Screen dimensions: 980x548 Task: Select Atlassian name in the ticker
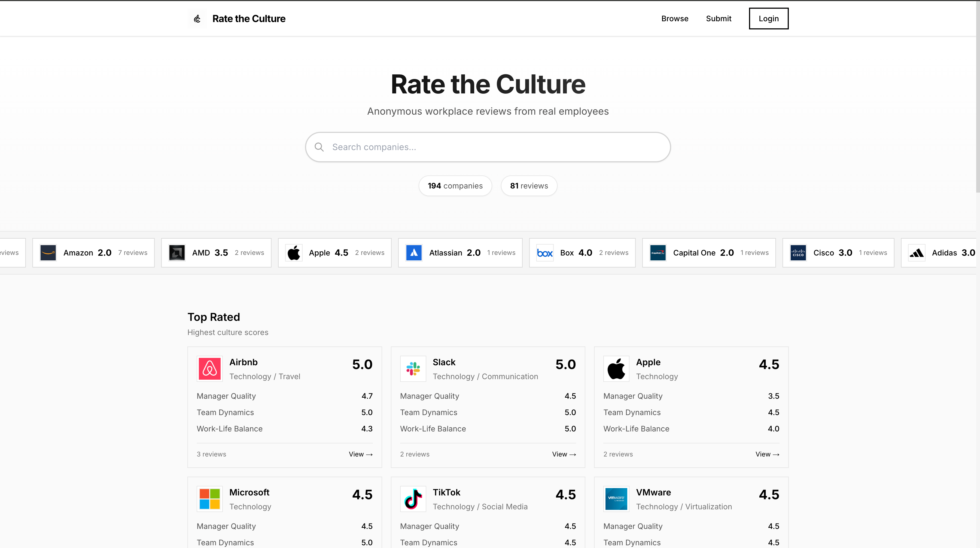click(x=446, y=253)
